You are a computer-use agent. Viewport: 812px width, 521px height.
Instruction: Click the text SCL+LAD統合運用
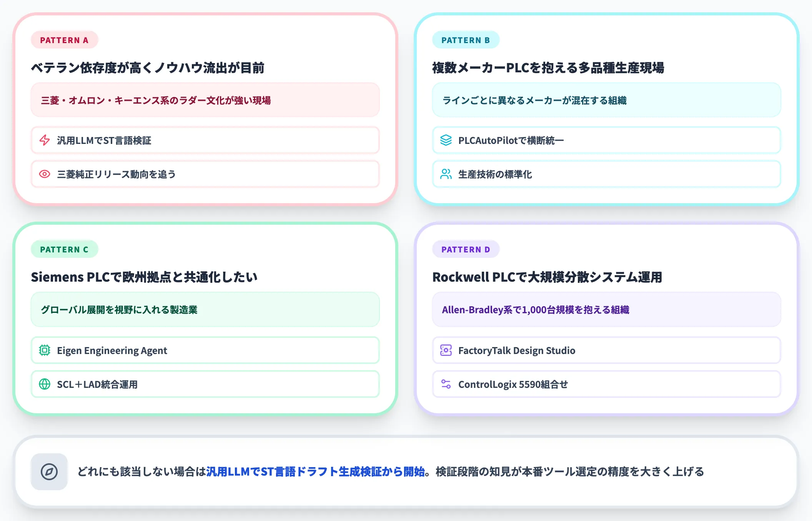[x=97, y=384]
